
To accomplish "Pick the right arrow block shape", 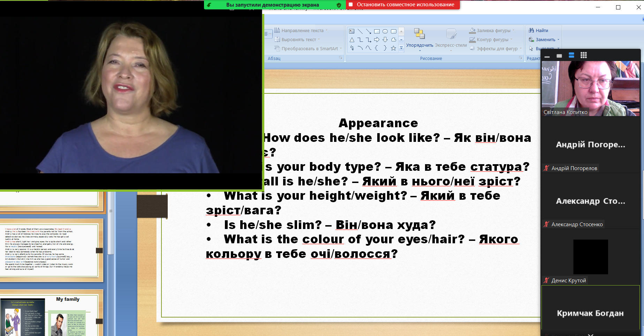I will click(377, 40).
